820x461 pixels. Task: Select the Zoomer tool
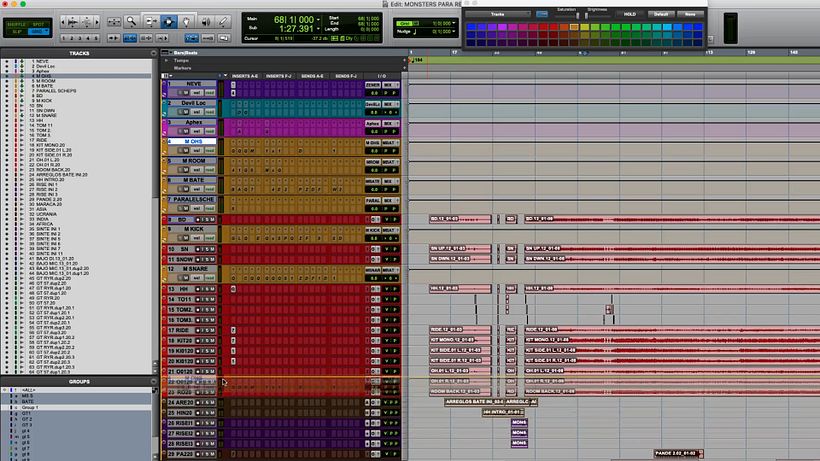[131, 21]
